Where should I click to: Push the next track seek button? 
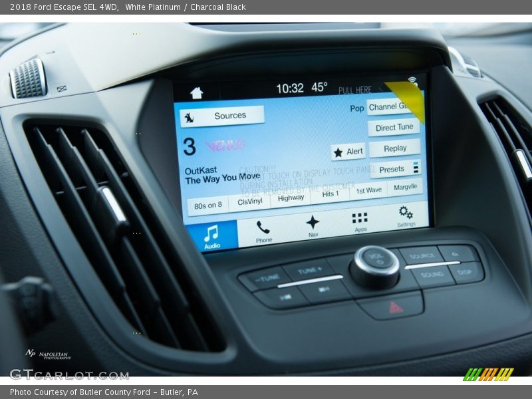323,289
